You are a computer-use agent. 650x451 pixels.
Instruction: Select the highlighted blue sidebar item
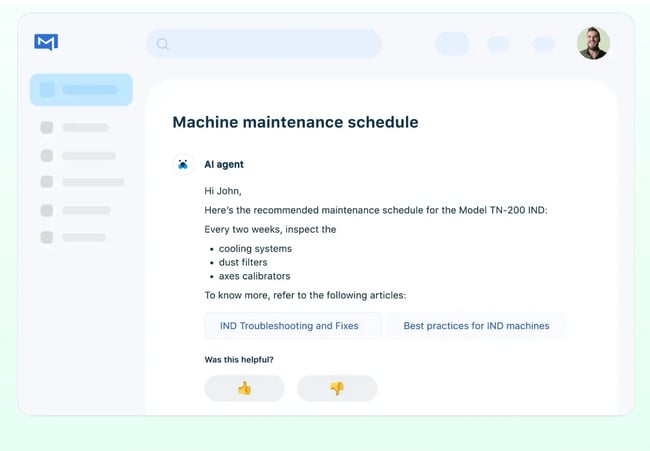point(81,90)
